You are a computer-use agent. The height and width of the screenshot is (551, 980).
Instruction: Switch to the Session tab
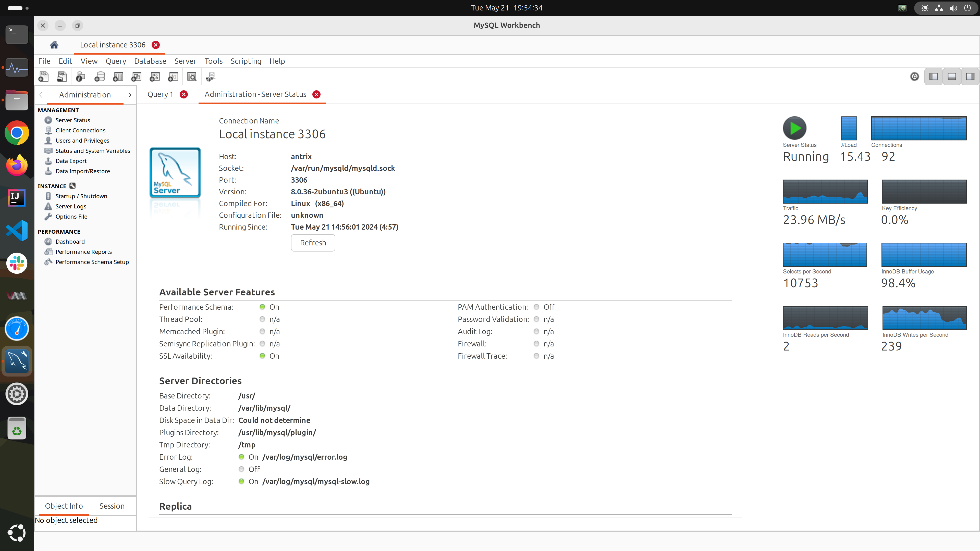112,506
